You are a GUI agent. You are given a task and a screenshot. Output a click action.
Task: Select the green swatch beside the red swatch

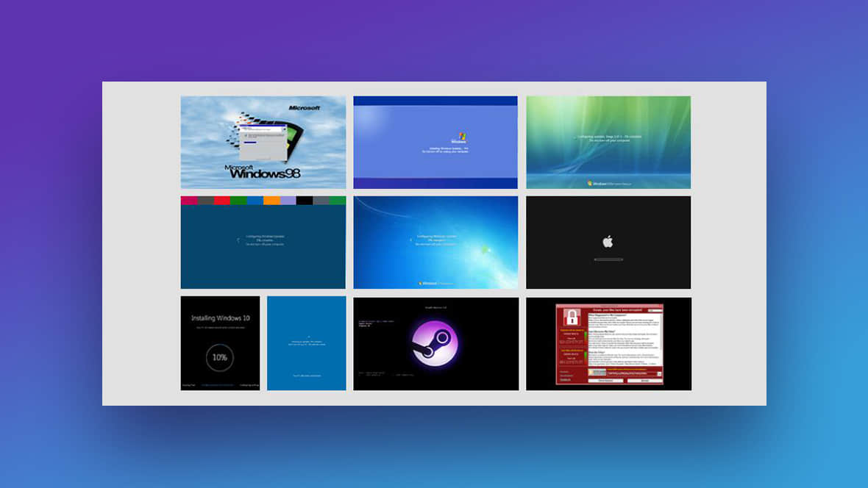(x=238, y=201)
